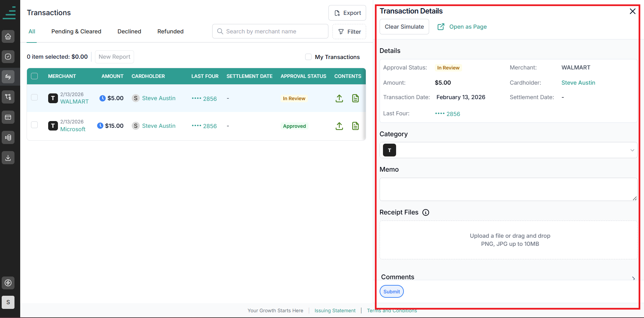Switch to the All tab
The image size is (644, 318).
pyautogui.click(x=32, y=31)
